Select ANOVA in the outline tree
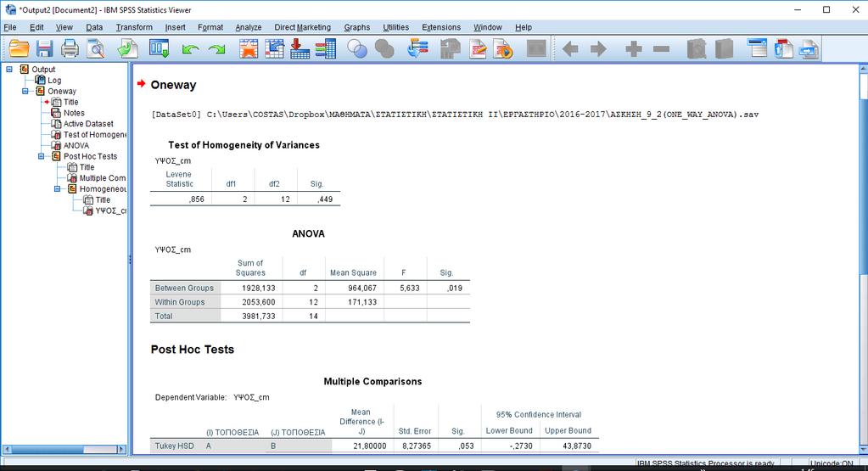The image size is (868, 471). [x=76, y=146]
